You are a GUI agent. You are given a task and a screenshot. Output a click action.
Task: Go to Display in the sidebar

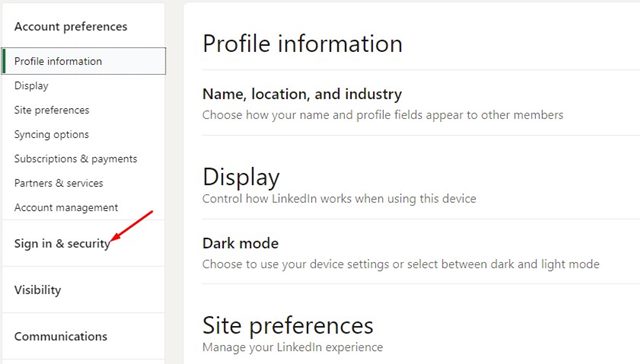coord(31,86)
